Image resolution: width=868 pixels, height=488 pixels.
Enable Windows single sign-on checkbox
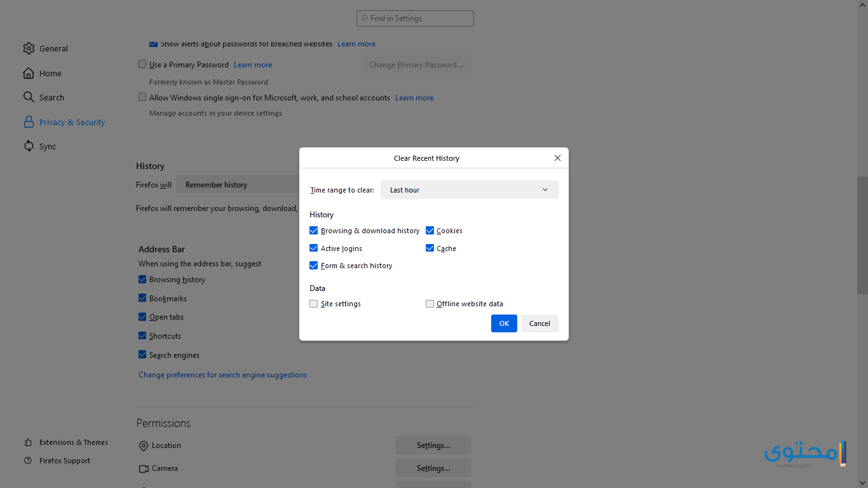point(142,97)
